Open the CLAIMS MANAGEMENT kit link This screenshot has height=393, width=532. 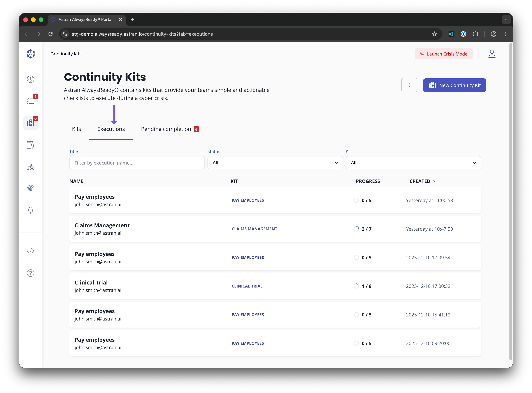tap(254, 229)
